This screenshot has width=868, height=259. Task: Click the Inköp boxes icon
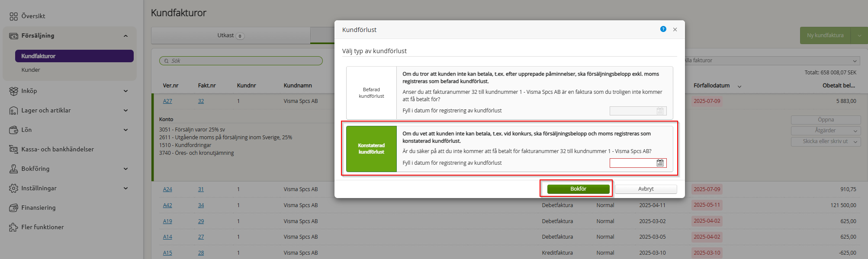(x=13, y=91)
